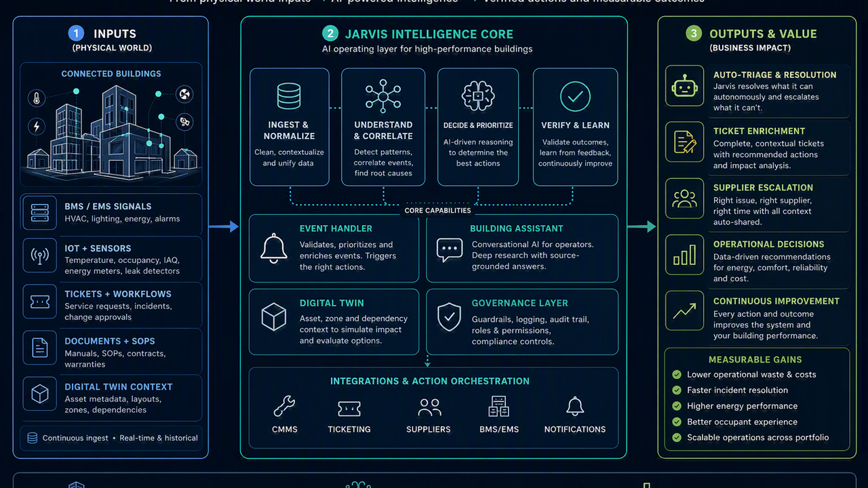Click the Event Handler bell icon
Image resolution: width=868 pixels, height=488 pixels.
pyautogui.click(x=274, y=248)
